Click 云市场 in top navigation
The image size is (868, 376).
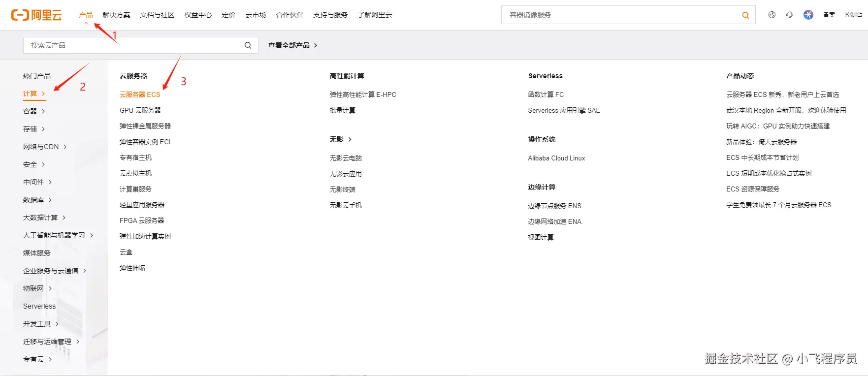pos(256,15)
